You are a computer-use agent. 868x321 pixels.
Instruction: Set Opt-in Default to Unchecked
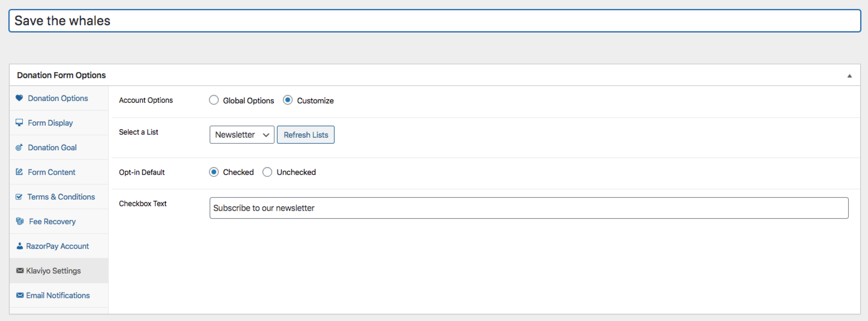point(267,172)
